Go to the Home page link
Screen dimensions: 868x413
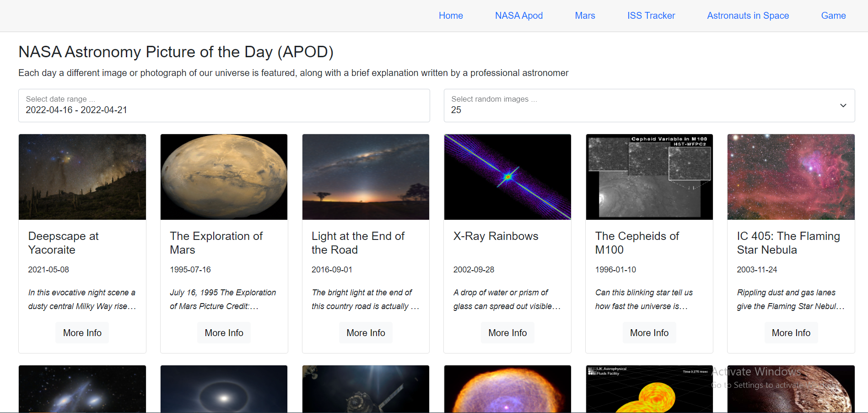pyautogui.click(x=451, y=16)
